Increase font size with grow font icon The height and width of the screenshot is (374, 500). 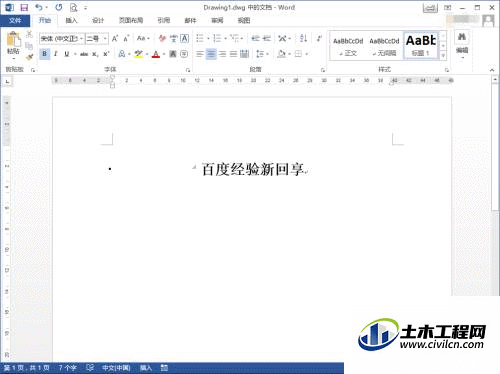(x=115, y=39)
